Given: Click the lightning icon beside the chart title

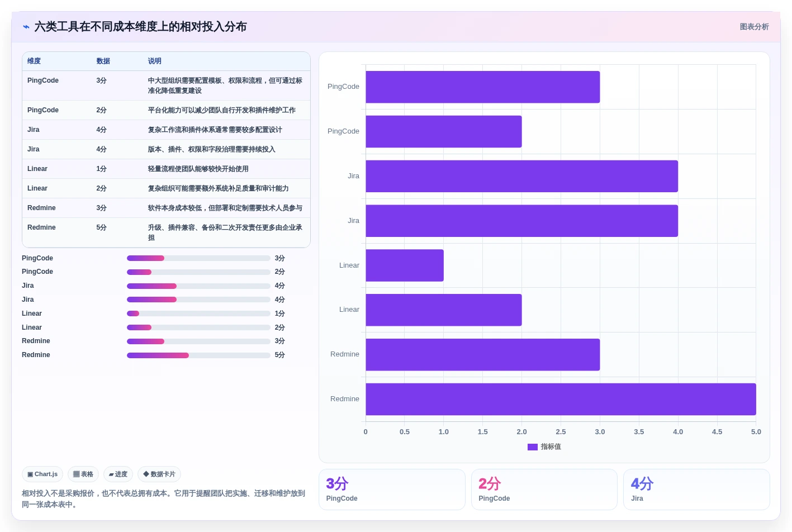Looking at the screenshot, I should (x=26, y=27).
